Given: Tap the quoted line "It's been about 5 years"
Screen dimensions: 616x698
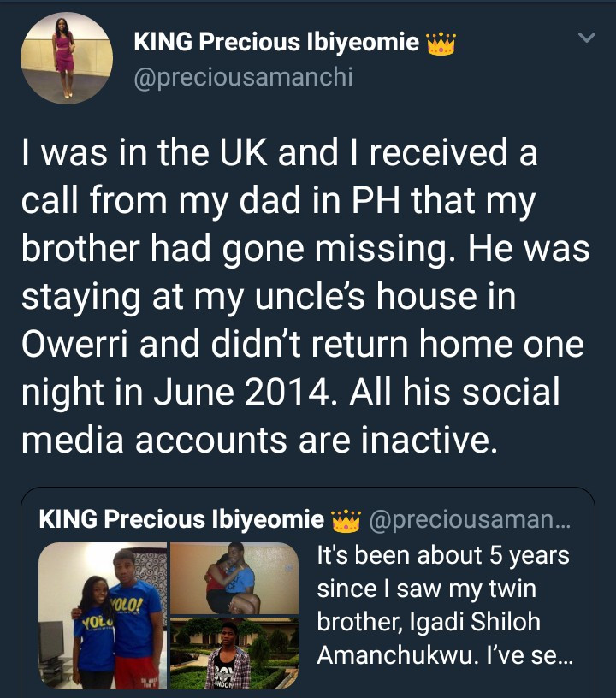Looking at the screenshot, I should pyautogui.click(x=443, y=557).
